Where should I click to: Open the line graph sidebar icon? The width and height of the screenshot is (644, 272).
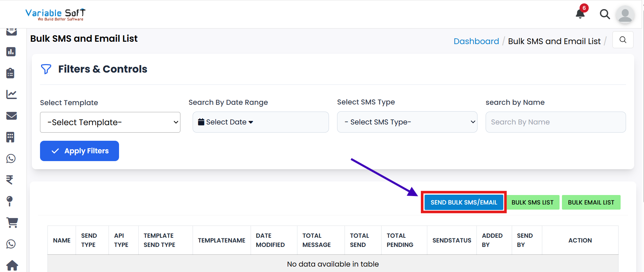(12, 94)
